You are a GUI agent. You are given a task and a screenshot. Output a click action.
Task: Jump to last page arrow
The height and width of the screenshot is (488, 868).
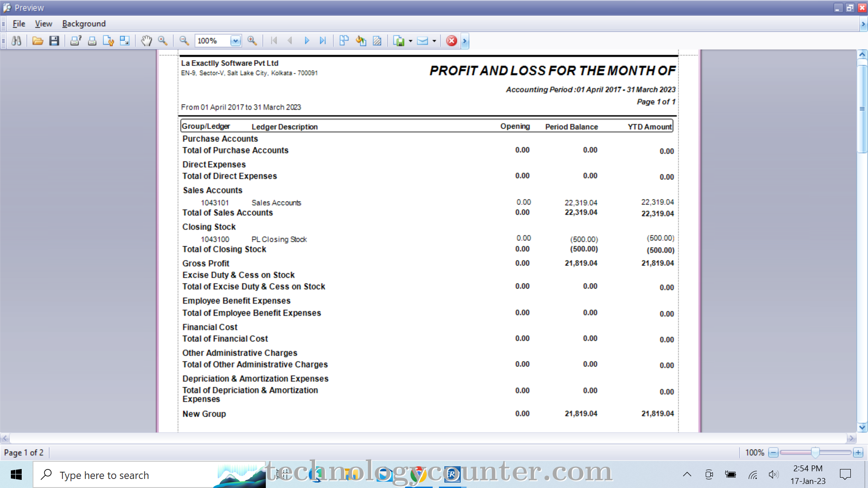pyautogui.click(x=323, y=41)
